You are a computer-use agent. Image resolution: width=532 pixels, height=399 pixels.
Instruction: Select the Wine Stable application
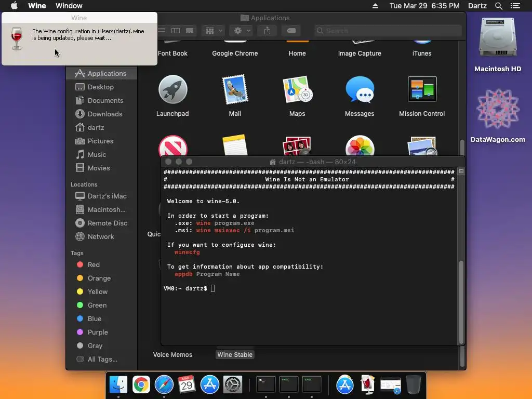pos(235,354)
